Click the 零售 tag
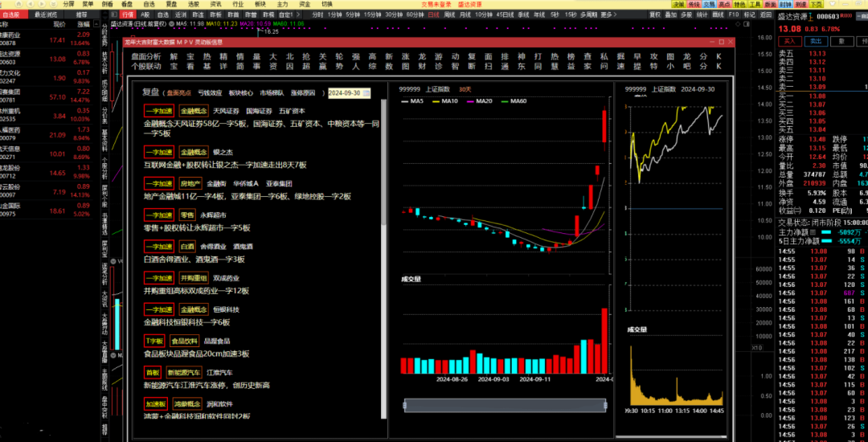 pyautogui.click(x=187, y=215)
